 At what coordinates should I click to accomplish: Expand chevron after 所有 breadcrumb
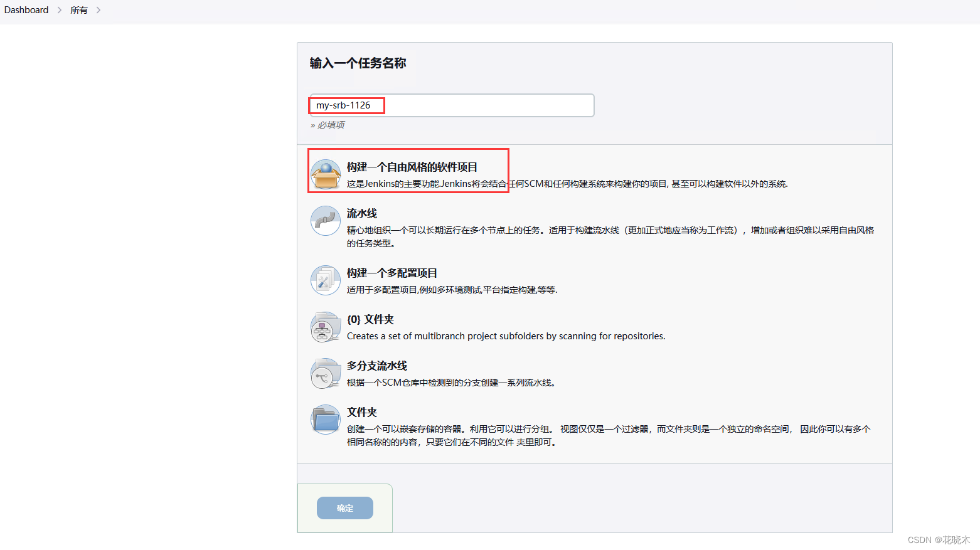(x=99, y=10)
